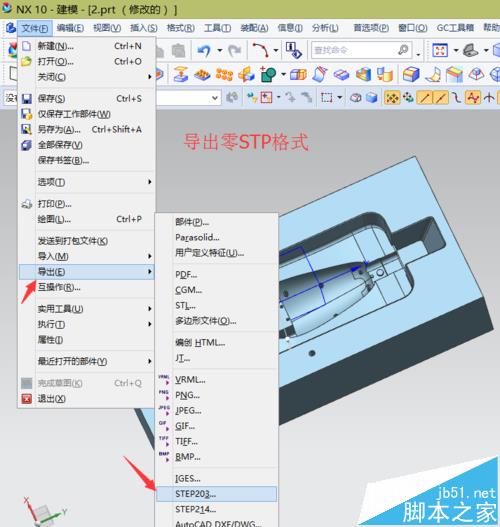Screen dimensions: 500x527
Task: Select 用户定义特征(U)... export option
Action: pyautogui.click(x=217, y=253)
